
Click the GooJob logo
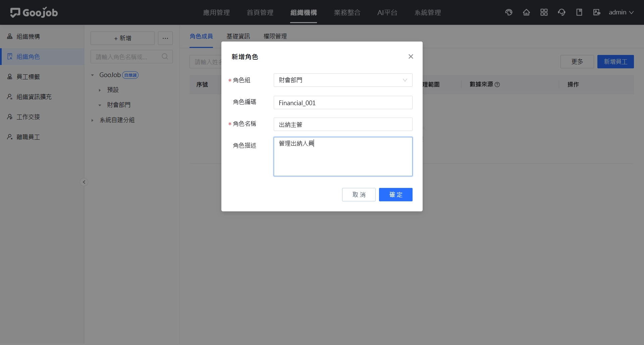coord(34,12)
